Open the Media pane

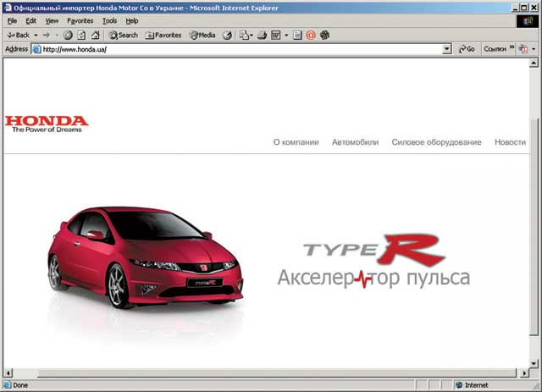[x=202, y=35]
